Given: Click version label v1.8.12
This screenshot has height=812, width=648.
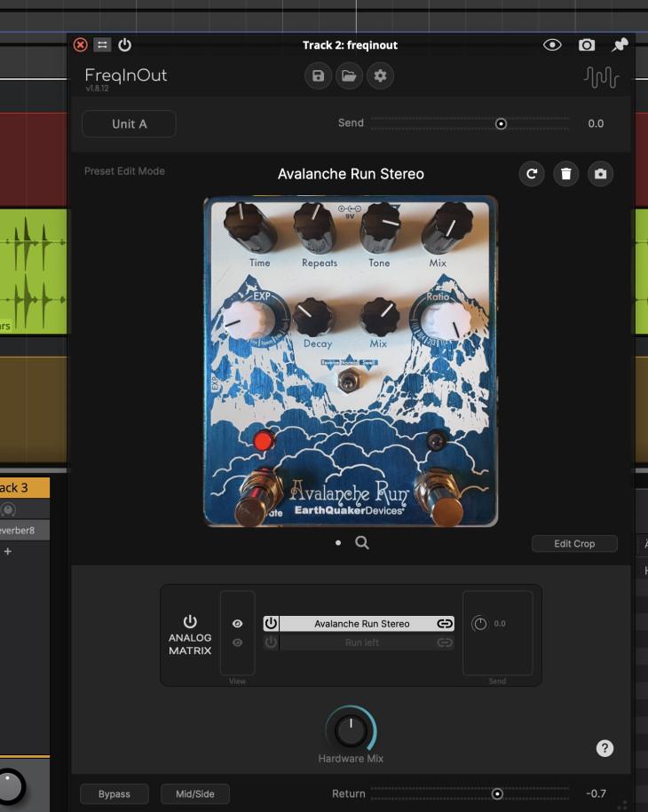Looking at the screenshot, I should [97, 89].
